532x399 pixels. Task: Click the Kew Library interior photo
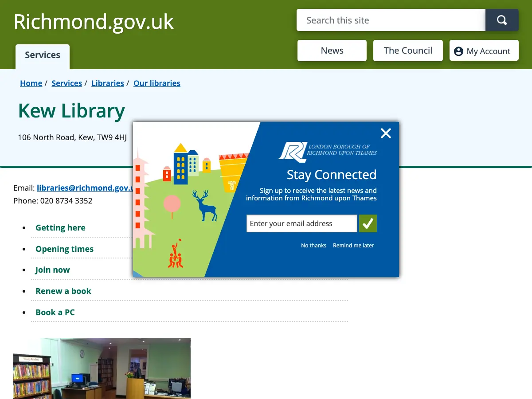[102, 368]
